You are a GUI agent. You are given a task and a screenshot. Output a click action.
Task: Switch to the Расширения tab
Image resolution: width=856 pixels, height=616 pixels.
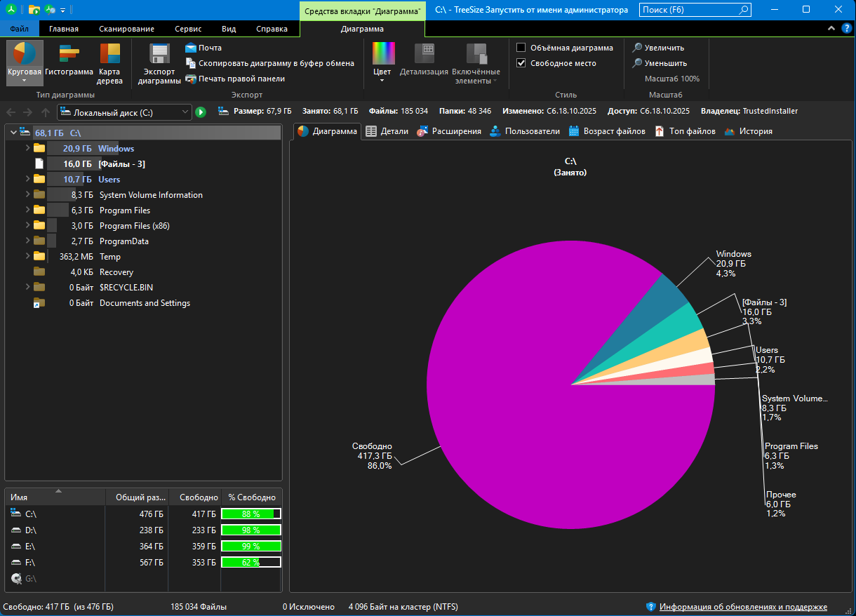click(449, 131)
